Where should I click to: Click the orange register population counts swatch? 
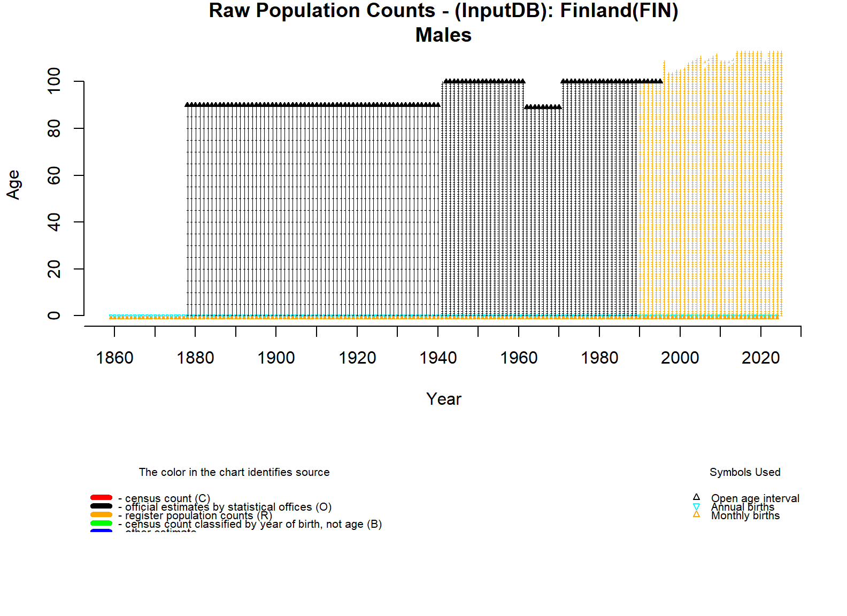tap(102, 514)
